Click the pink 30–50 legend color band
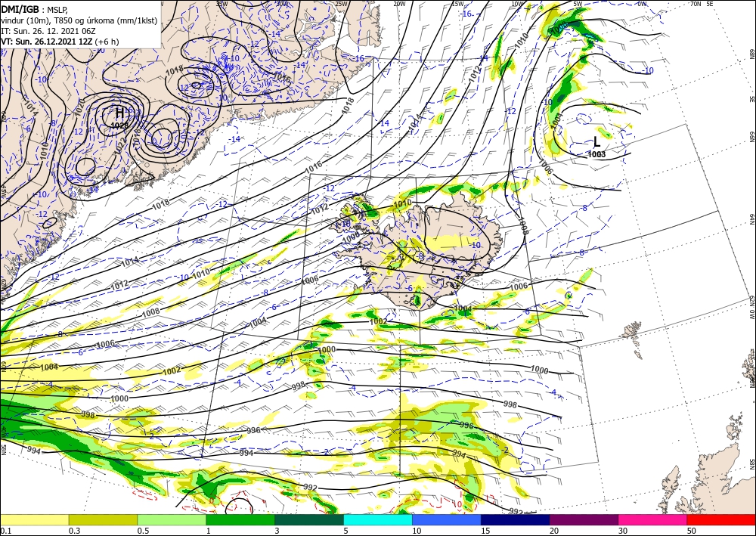Viewport: 756px width, 536px height. pos(653,519)
